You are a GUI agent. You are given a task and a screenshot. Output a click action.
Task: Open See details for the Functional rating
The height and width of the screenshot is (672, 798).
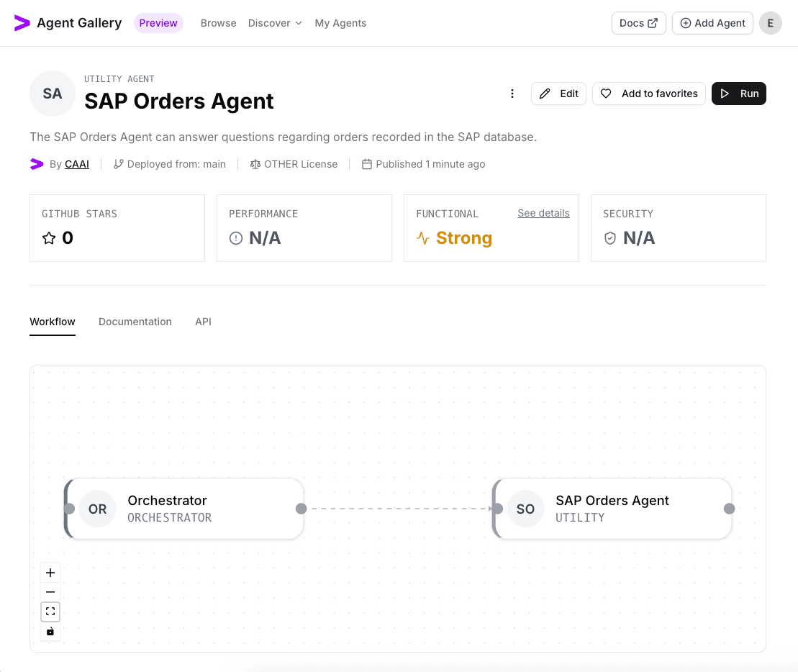tap(543, 213)
